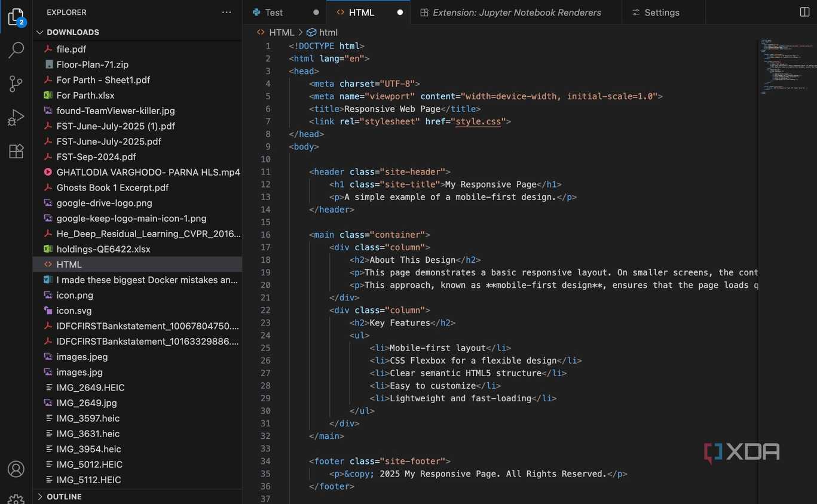The image size is (817, 504).
Task: Click the unsaved dot on Test tab
Action: click(316, 12)
